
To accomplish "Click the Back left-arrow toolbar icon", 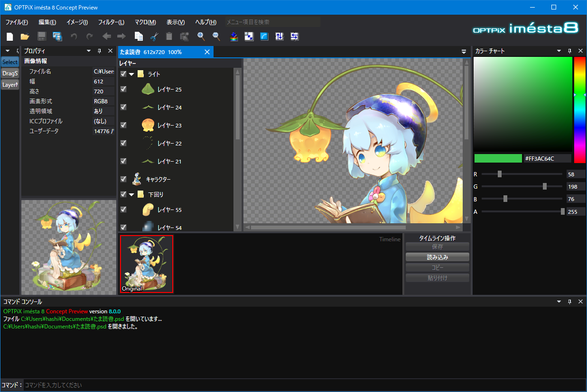I will tap(107, 36).
